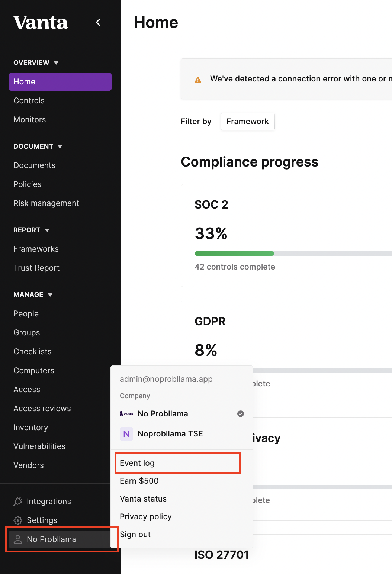This screenshot has width=392, height=574.
Task: Click the Vanta logo beside No Probllama company
Action: pyautogui.click(x=126, y=414)
